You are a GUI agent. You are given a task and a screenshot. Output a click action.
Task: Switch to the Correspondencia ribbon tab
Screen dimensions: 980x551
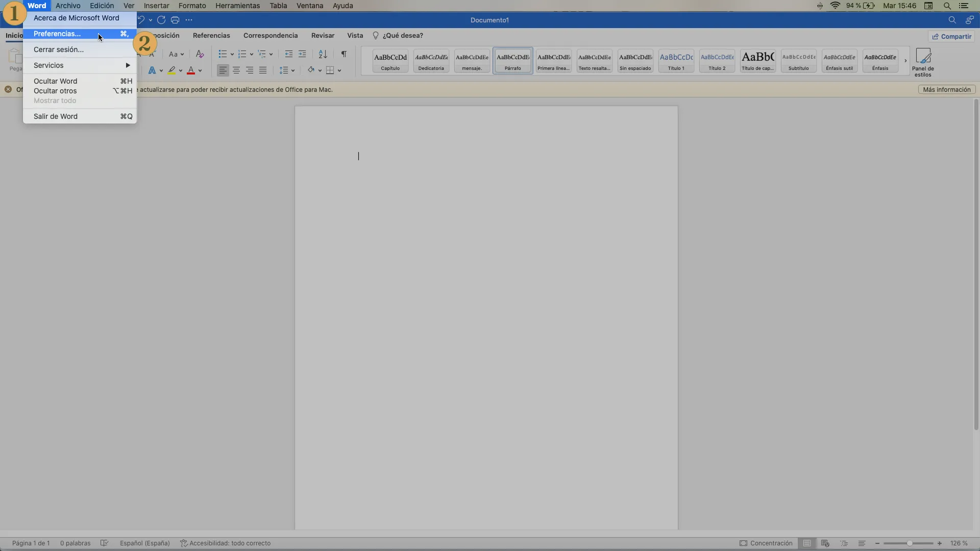(271, 36)
